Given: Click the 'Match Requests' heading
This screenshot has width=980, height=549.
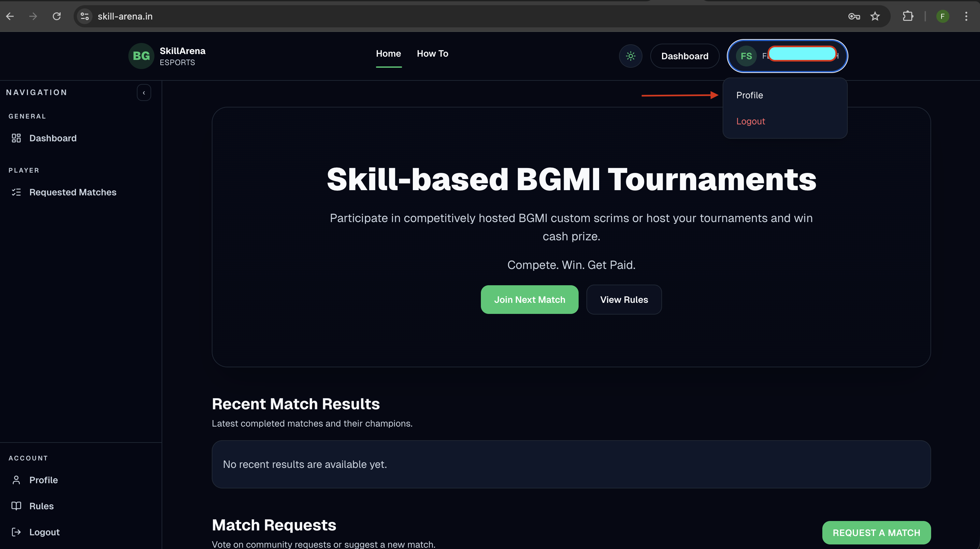Looking at the screenshot, I should tap(274, 525).
